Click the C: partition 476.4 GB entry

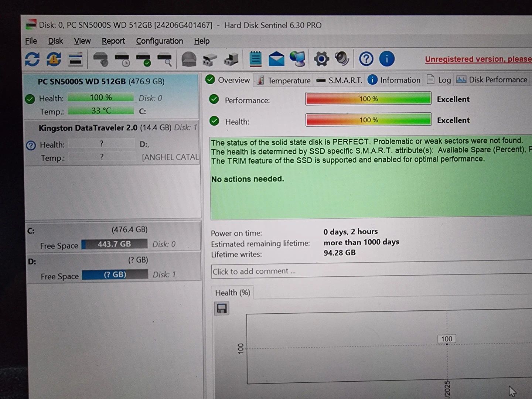113,237
